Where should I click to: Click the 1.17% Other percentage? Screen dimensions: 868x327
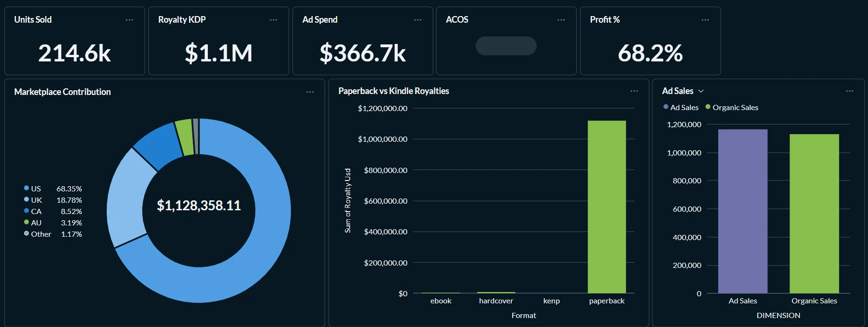click(x=71, y=234)
